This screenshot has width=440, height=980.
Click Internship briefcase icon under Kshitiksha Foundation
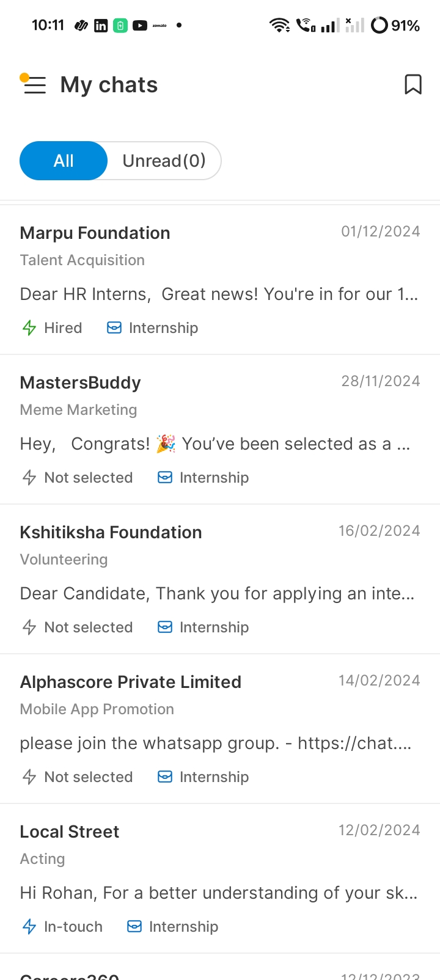pos(165,627)
